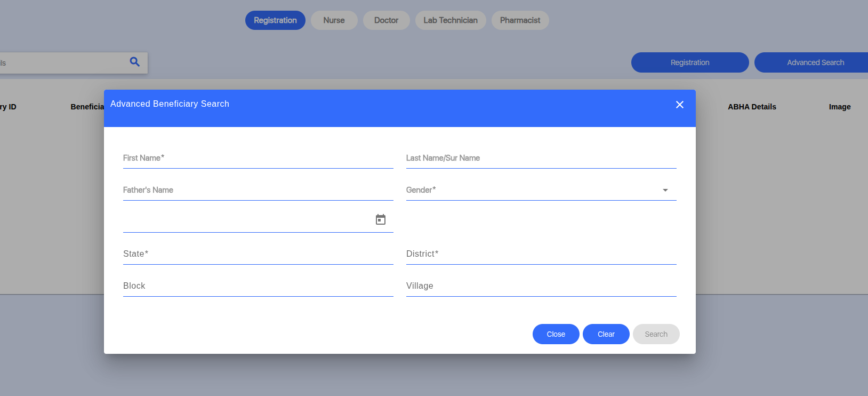This screenshot has height=396, width=868.
Task: Open the Nurse tab
Action: coord(334,20)
